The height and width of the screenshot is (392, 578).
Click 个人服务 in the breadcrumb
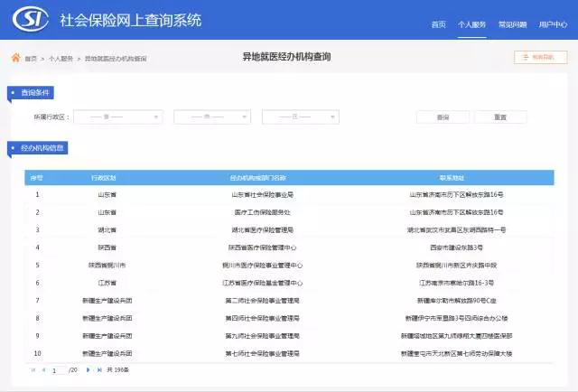click(x=61, y=58)
